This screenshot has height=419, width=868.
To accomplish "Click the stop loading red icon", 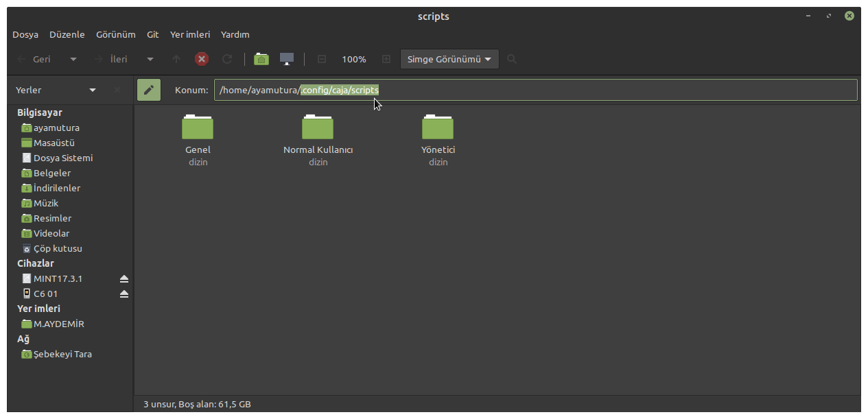I will 202,59.
